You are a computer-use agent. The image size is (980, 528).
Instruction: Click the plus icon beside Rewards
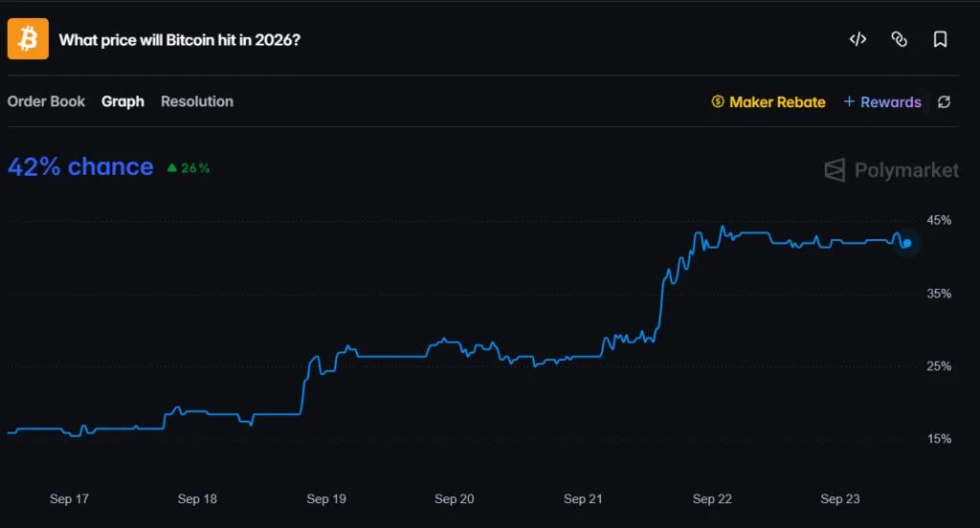(849, 101)
